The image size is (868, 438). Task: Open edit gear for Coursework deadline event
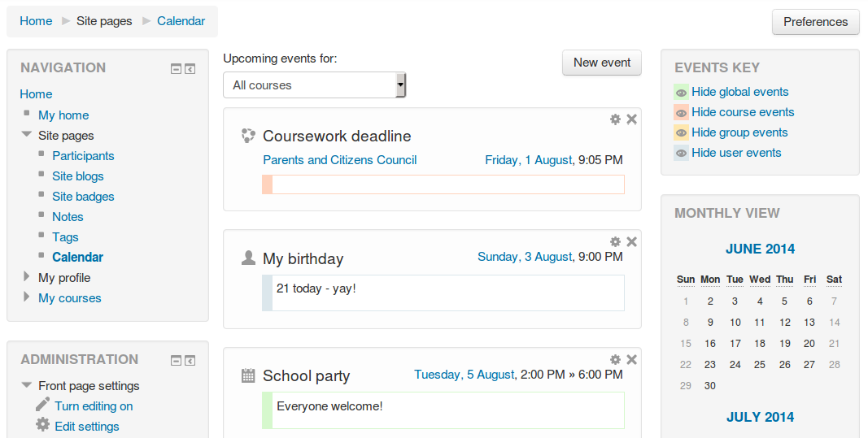(615, 119)
